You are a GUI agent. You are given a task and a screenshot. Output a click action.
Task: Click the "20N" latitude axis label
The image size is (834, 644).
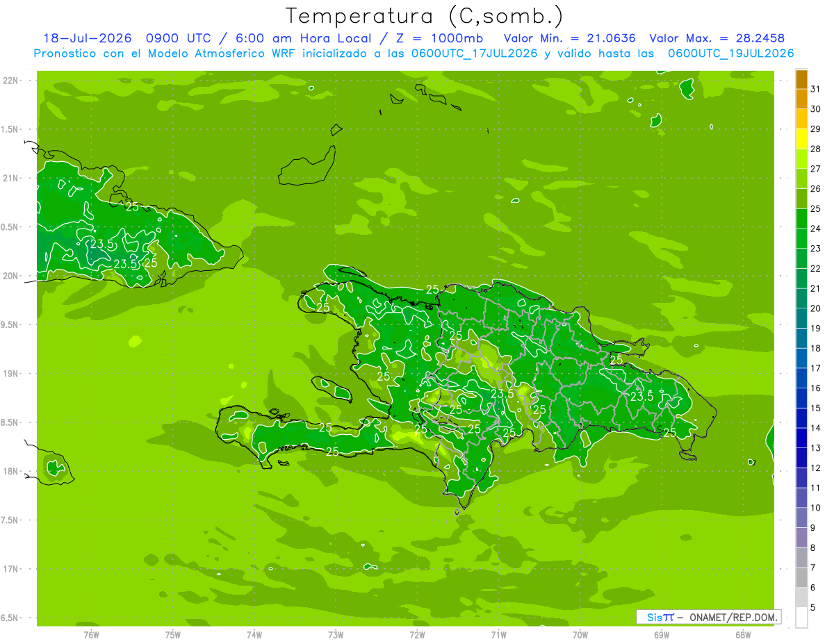[10, 276]
